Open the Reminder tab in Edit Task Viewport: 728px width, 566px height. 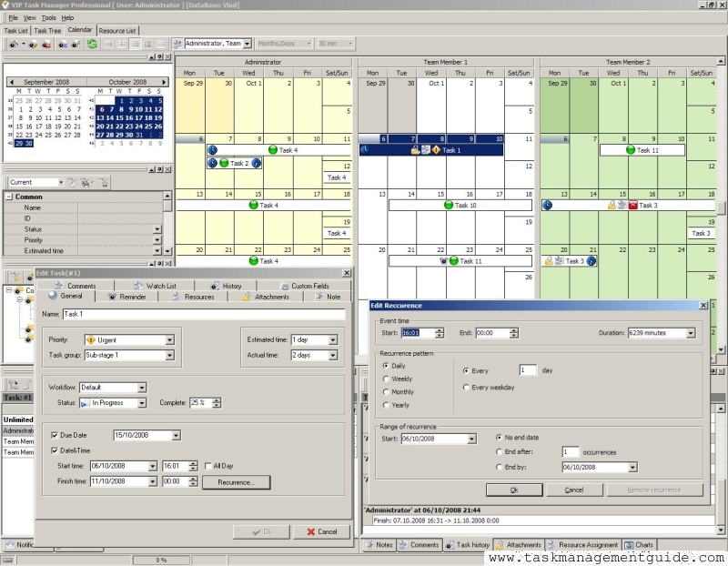point(127,297)
